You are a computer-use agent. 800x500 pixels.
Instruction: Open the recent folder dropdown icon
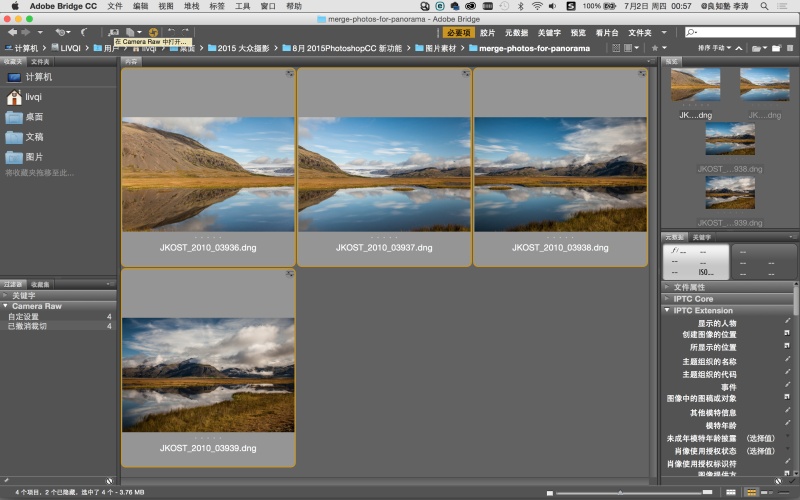pos(759,48)
